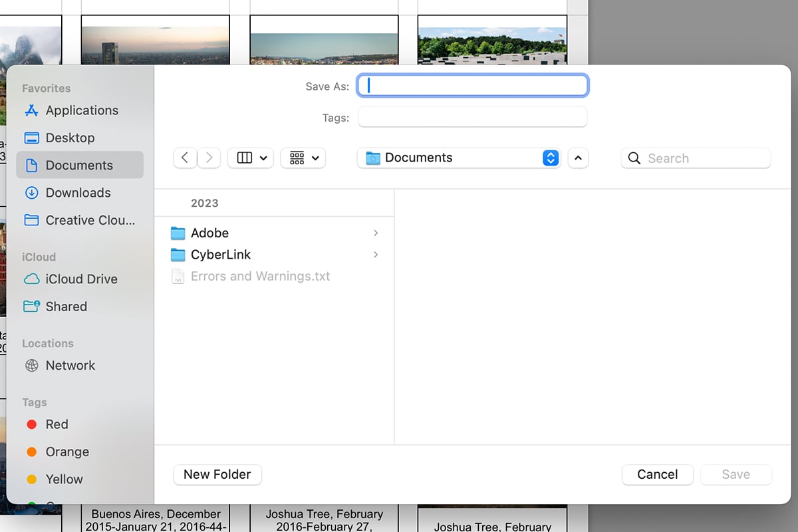
Task: Open the view options dropdown
Action: pyautogui.click(x=251, y=158)
